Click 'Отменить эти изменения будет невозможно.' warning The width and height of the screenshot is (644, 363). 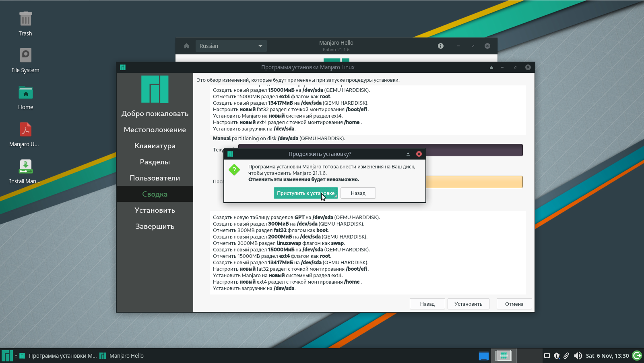tap(303, 179)
